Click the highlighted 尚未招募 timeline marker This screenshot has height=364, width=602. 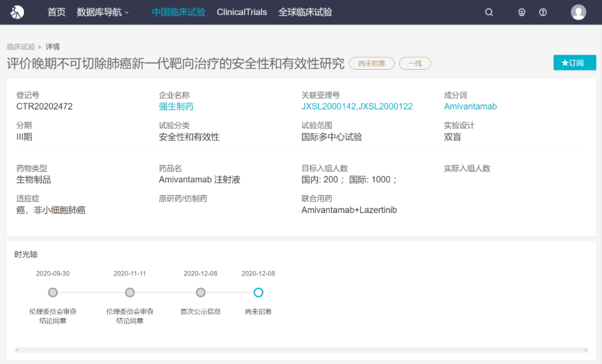[259, 293]
